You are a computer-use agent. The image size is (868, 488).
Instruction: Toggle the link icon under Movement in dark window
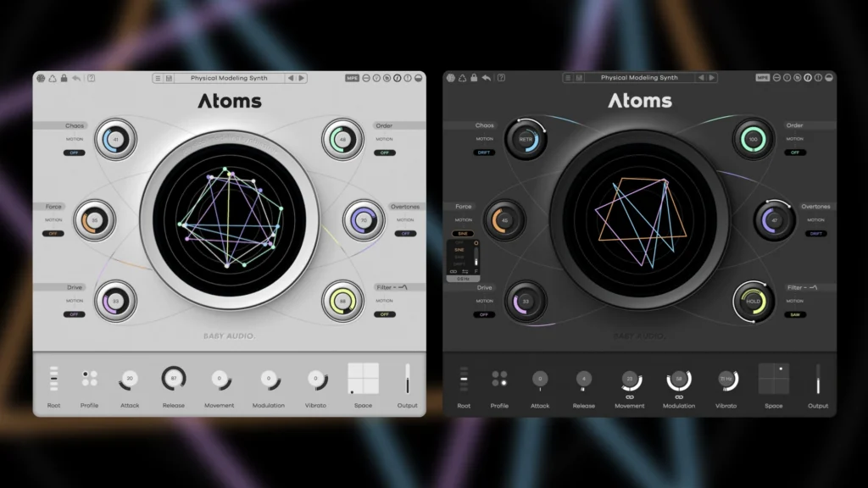(x=630, y=396)
